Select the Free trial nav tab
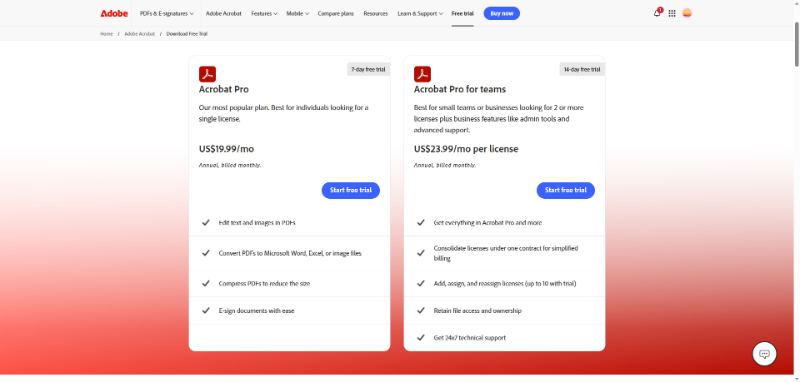This screenshot has width=800, height=382. pyautogui.click(x=462, y=14)
